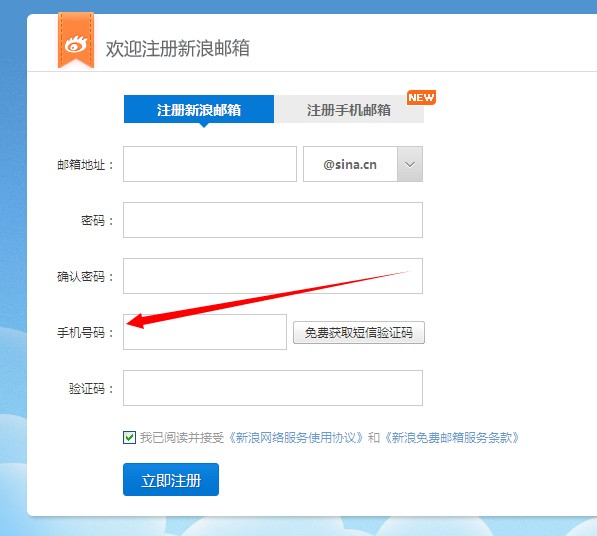Click the 欢迎注册新浪邮箱 heading text
Viewport: 597px width, 536px height.
tap(177, 48)
